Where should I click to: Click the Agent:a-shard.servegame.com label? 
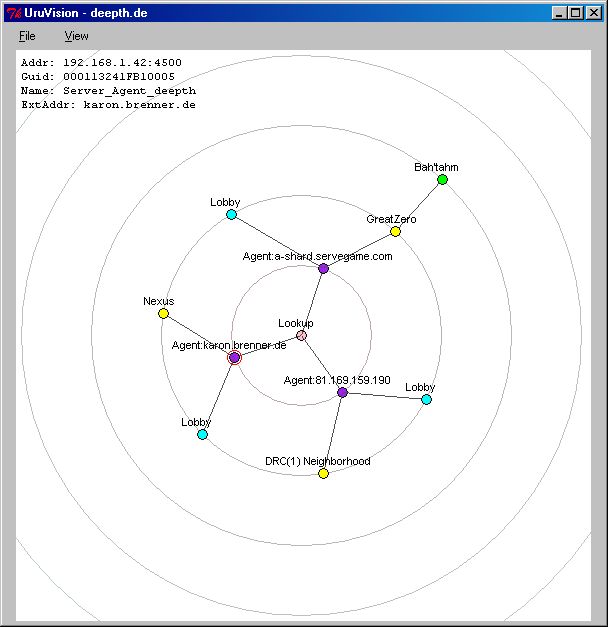click(318, 256)
